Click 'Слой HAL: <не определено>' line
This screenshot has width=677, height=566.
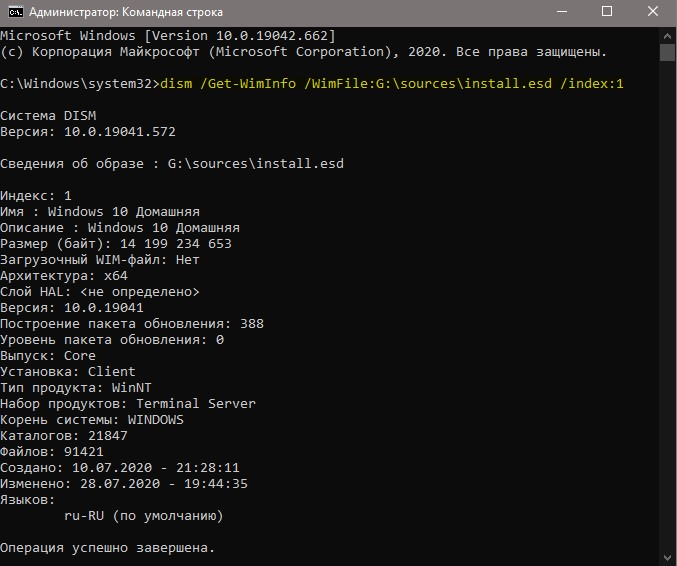tap(100, 292)
